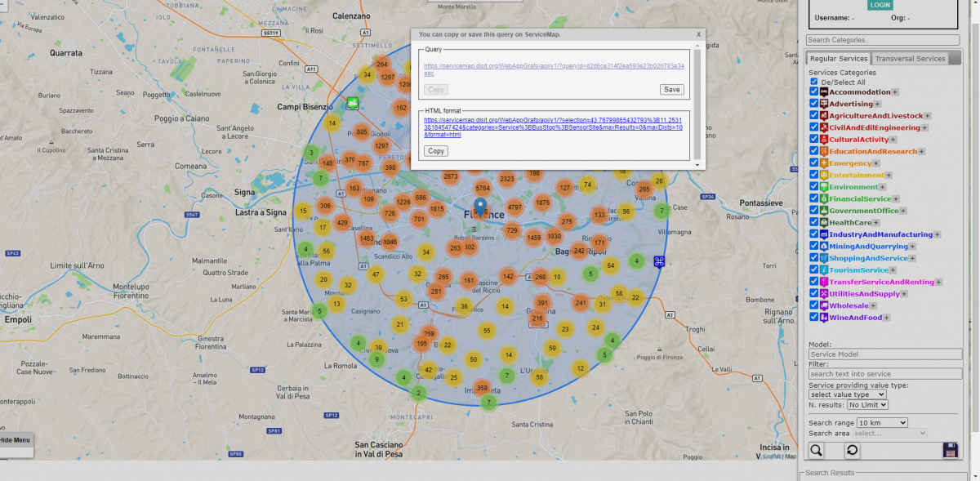Viewport: 980px width, 481px height.
Task: Toggle the De/Select All checkbox
Action: pyautogui.click(x=814, y=82)
